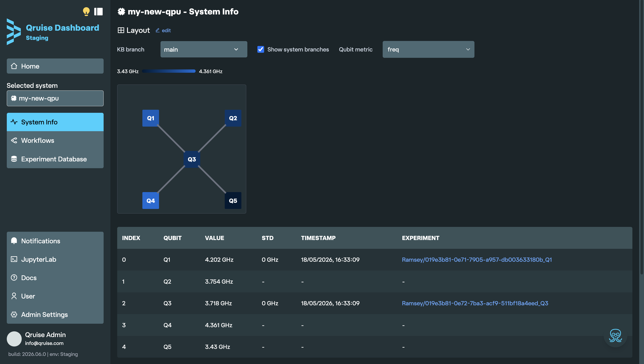
Task: Sort by VALUE column header
Action: click(x=214, y=238)
